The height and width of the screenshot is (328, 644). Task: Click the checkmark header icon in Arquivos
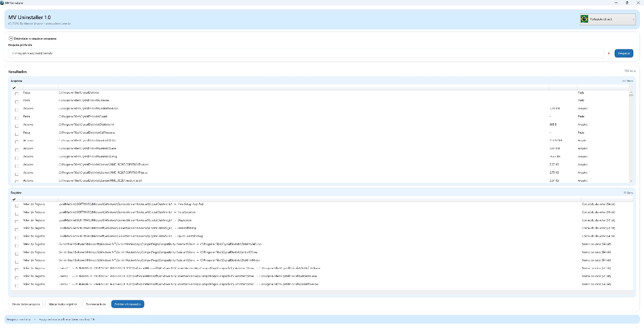14,88
